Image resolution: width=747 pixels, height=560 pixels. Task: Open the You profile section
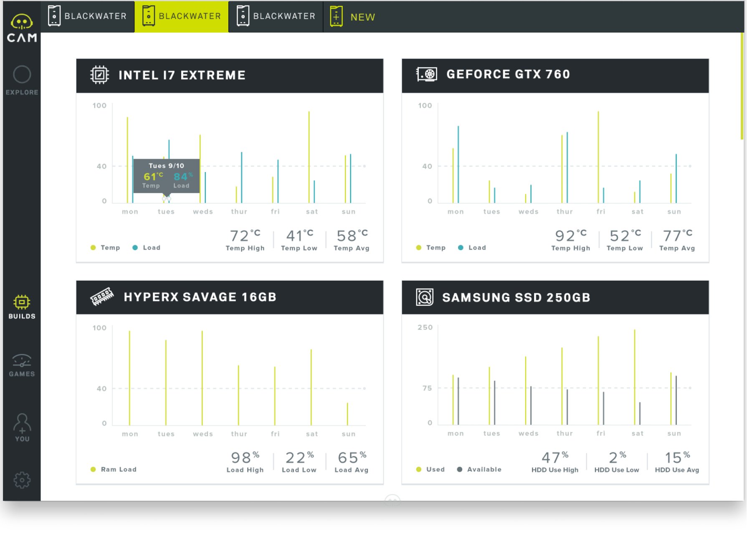(x=22, y=428)
